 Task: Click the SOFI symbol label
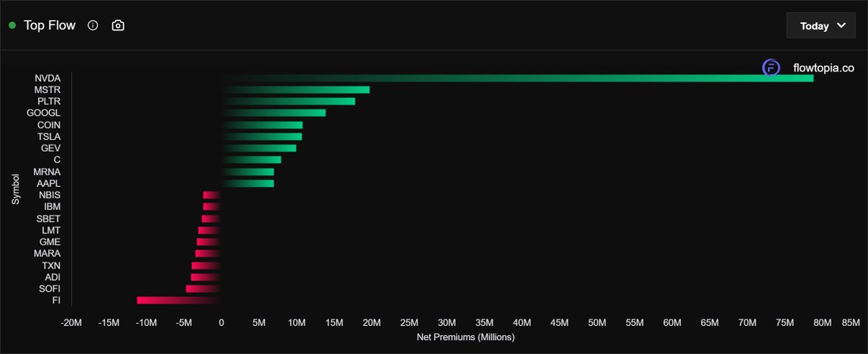coord(50,289)
